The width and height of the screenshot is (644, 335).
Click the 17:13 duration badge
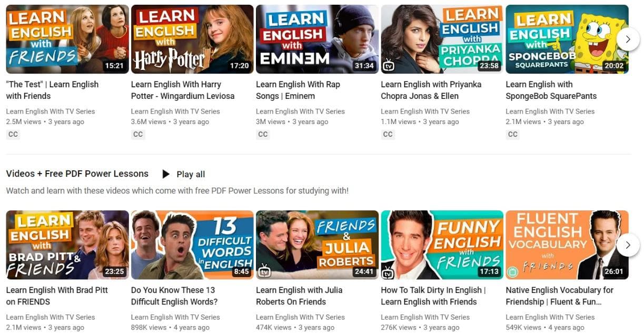pos(489,271)
